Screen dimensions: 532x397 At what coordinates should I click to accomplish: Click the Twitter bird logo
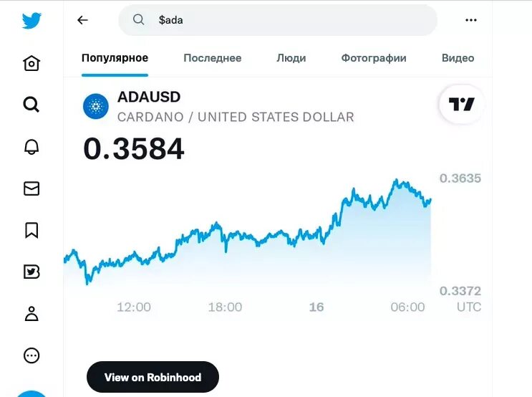[x=32, y=20]
